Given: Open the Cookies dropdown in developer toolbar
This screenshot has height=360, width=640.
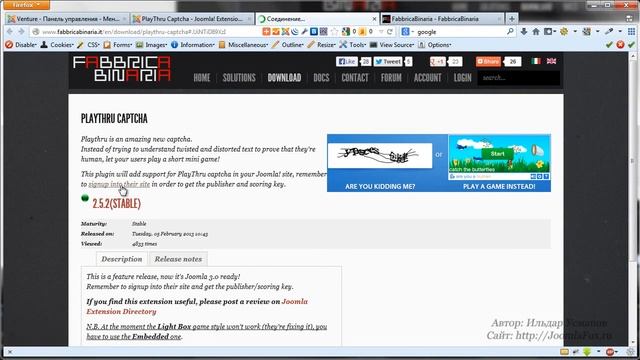Looking at the screenshot, I should 57,45.
